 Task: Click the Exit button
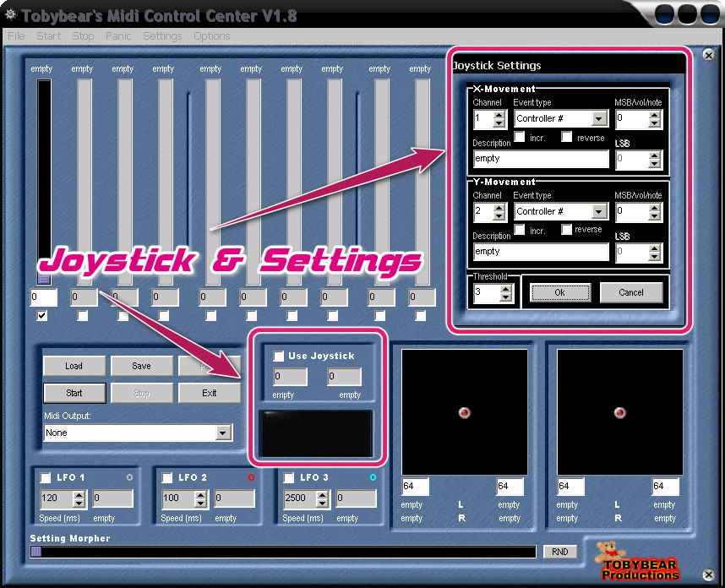(209, 393)
